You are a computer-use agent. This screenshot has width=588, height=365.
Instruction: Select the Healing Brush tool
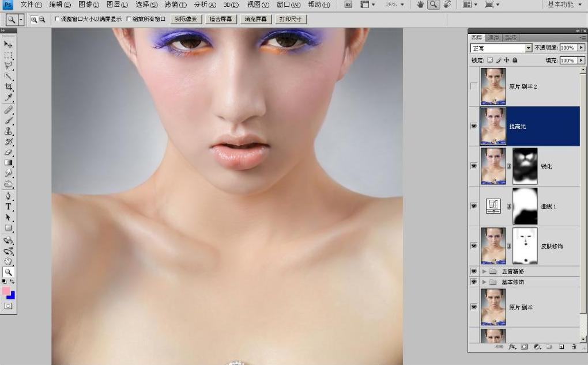pyautogui.click(x=8, y=110)
